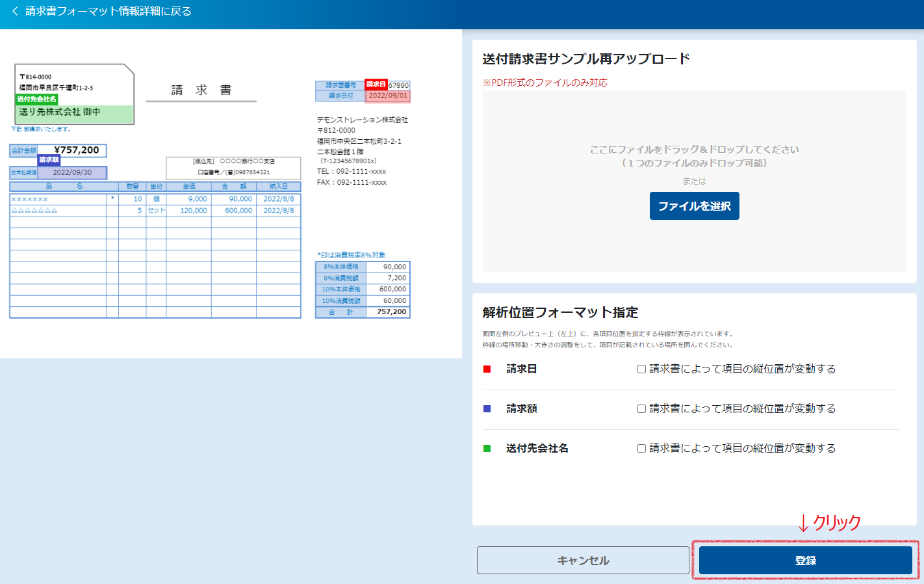
Task: Click the 送り先株式会社 御中 recipient name
Action: (x=60, y=112)
